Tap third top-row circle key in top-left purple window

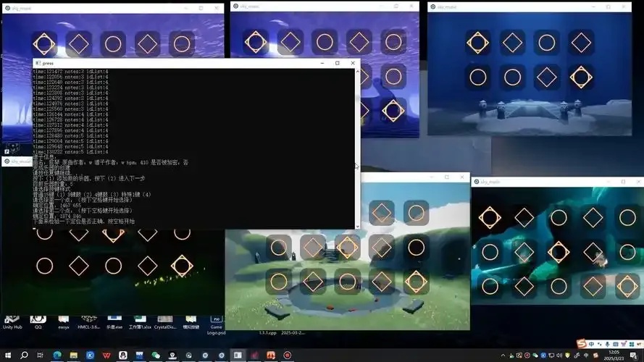click(x=113, y=44)
